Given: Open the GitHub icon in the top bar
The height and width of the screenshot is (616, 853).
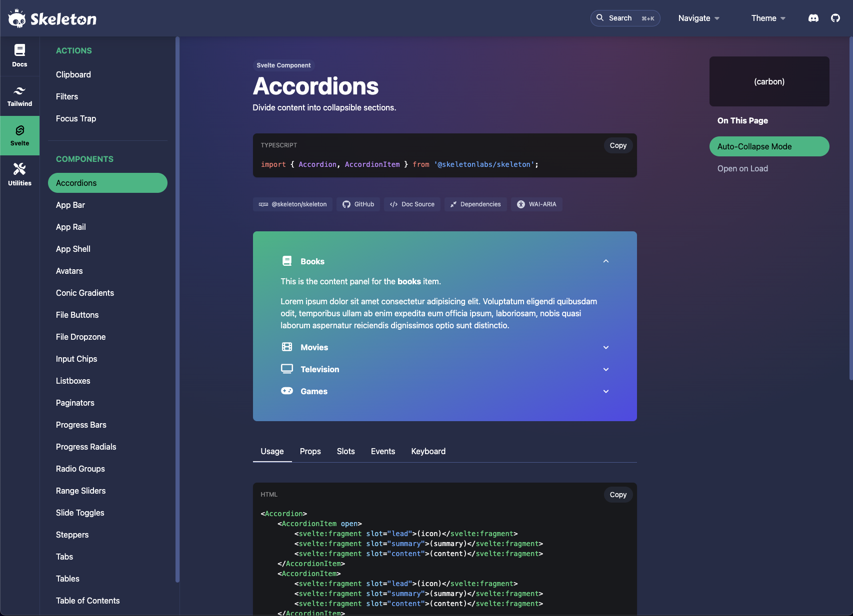Looking at the screenshot, I should (835, 18).
